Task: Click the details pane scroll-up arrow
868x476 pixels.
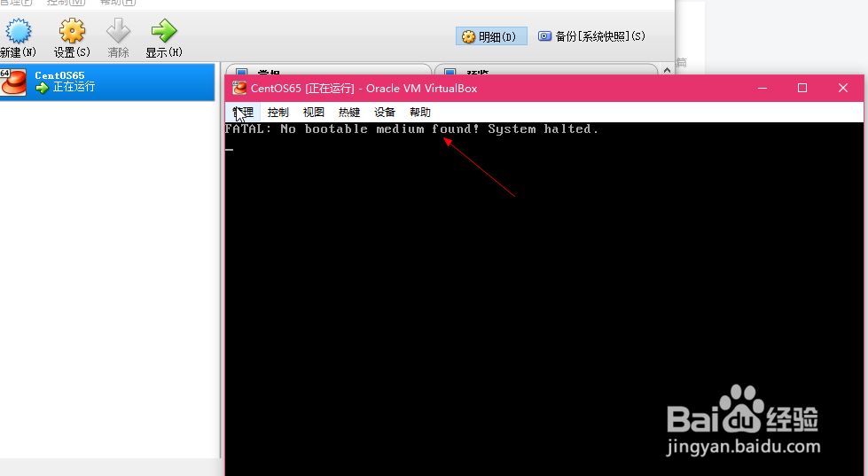Action: [x=667, y=70]
